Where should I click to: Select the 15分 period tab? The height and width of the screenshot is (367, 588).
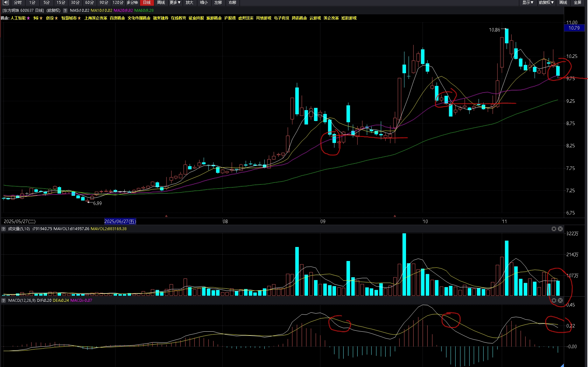coord(61,3)
